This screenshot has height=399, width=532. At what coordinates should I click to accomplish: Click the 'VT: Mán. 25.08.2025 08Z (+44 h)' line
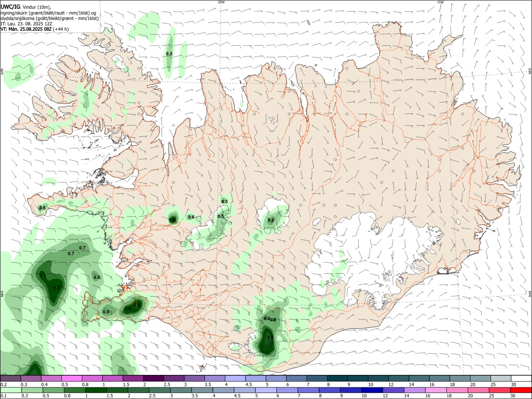[35, 29]
